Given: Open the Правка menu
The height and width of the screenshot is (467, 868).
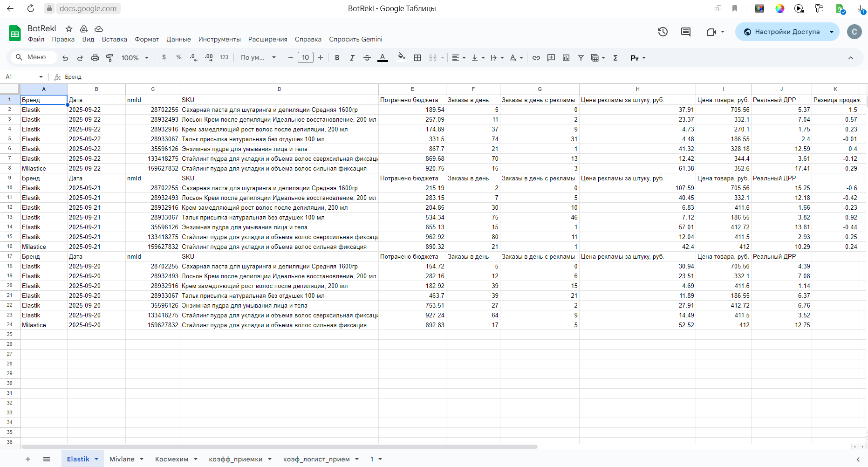Looking at the screenshot, I should pyautogui.click(x=63, y=39).
